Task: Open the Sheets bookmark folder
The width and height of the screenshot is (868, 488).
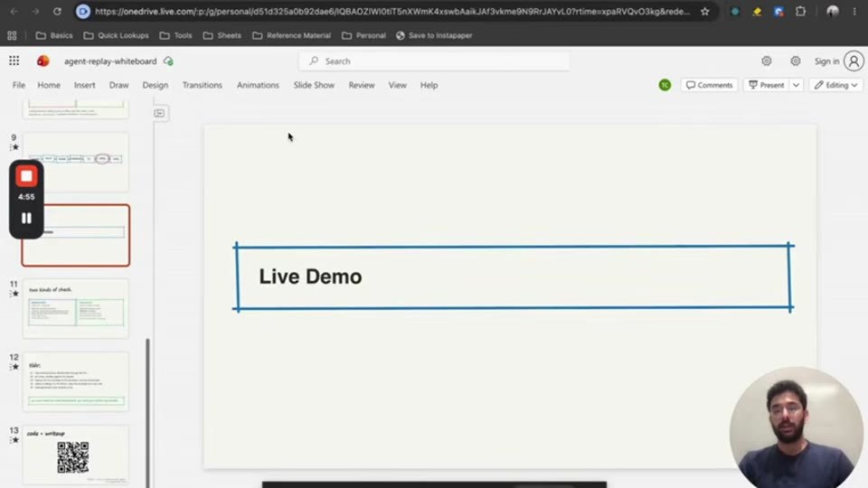Action: pos(222,35)
